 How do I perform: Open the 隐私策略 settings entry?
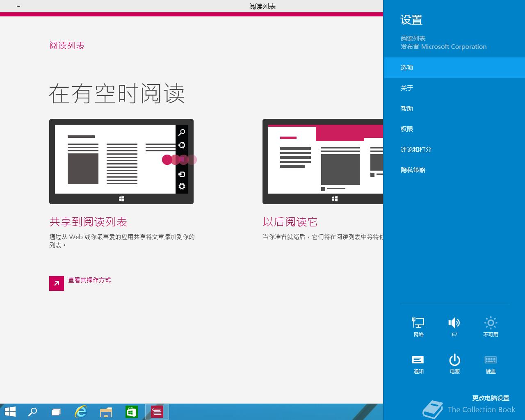(x=454, y=170)
